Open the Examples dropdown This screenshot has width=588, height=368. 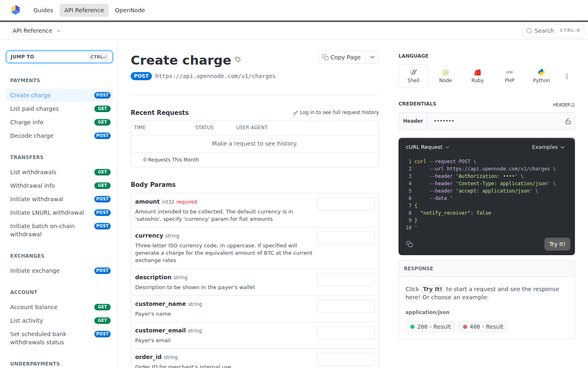548,147
